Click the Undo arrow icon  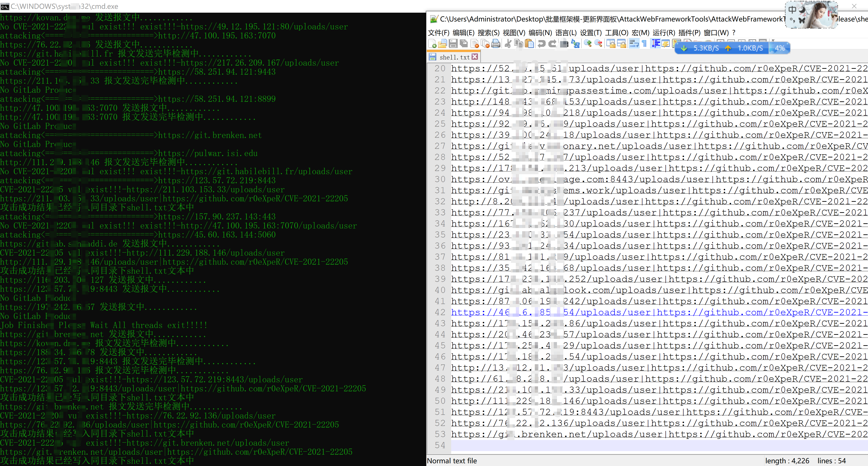click(542, 44)
